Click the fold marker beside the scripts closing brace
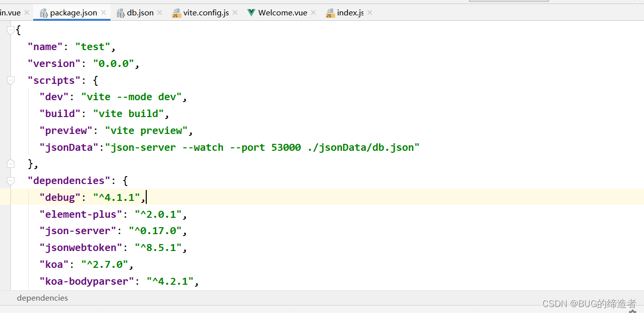 [10, 163]
